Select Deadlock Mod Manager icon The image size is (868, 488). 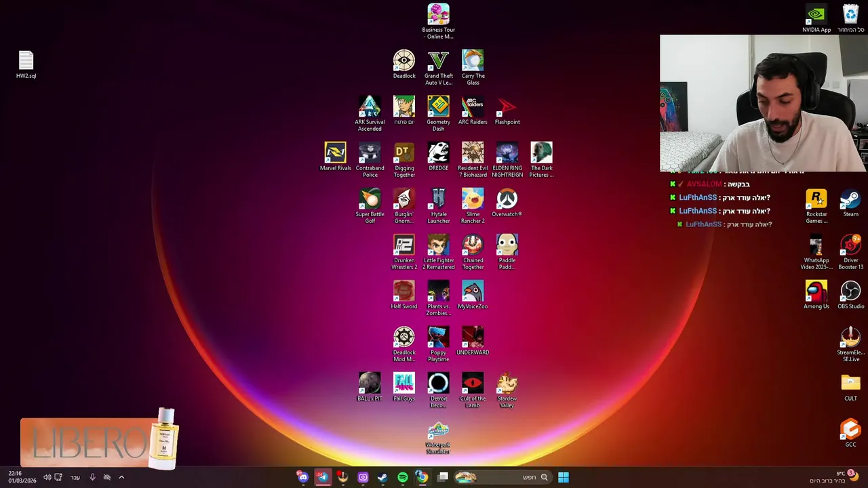pos(404,344)
